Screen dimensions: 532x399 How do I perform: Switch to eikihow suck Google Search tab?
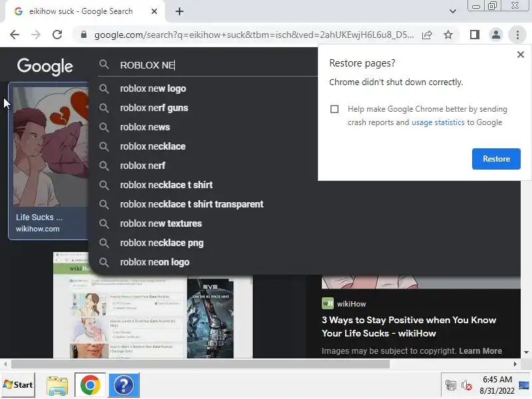80,11
